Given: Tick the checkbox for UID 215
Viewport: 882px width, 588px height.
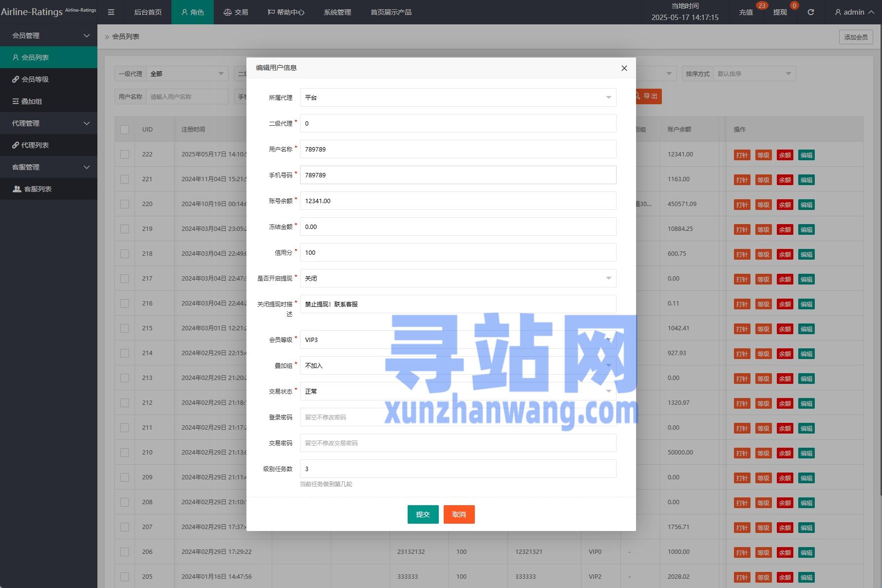Looking at the screenshot, I should click(x=125, y=328).
